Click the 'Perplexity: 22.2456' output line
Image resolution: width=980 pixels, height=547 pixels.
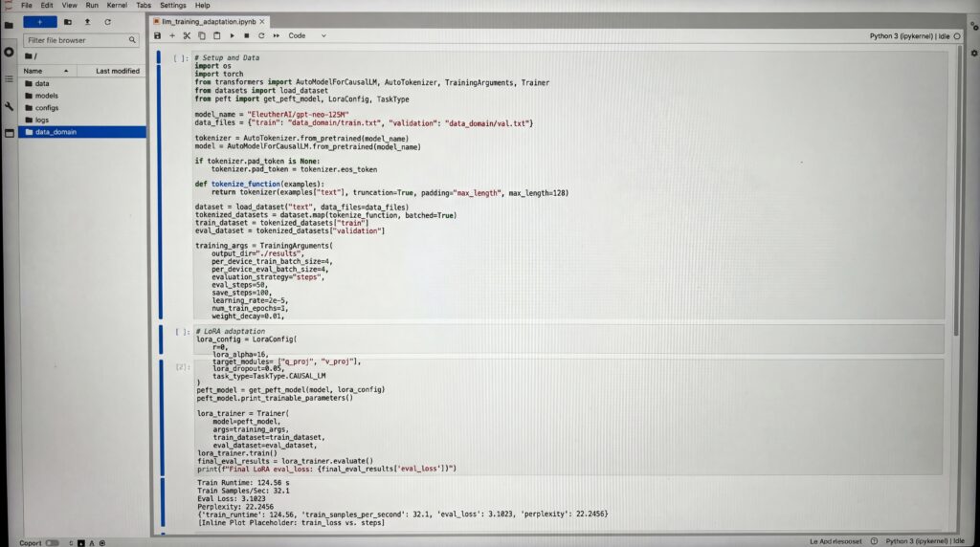click(x=235, y=507)
